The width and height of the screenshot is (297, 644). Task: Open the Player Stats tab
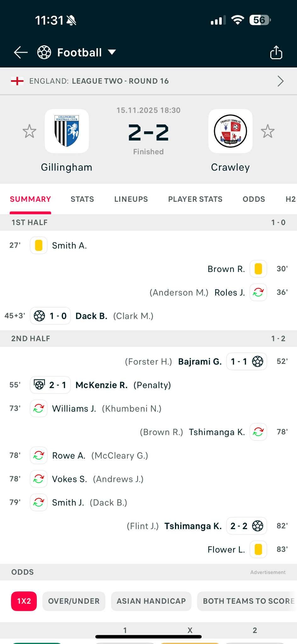coord(195,199)
